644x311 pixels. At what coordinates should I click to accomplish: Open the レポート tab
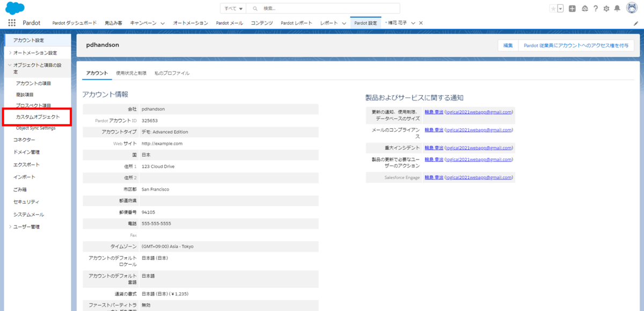[x=329, y=23]
